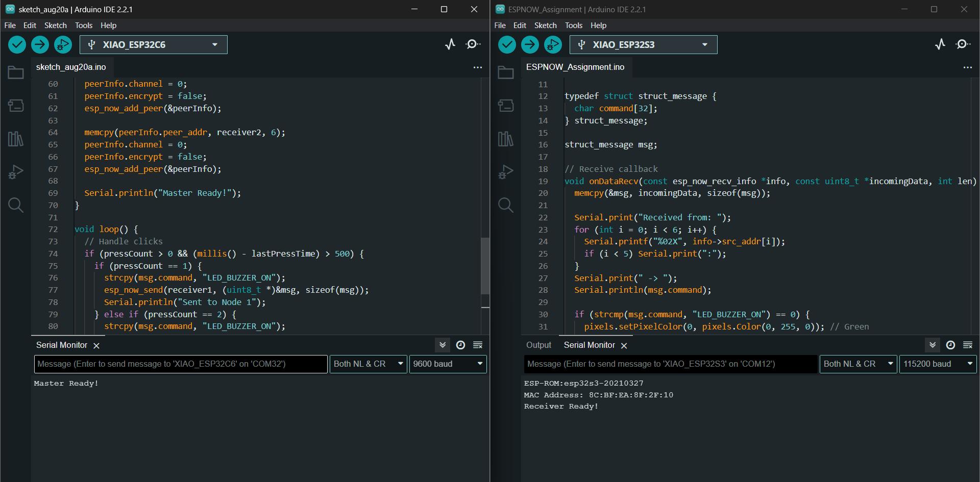The width and height of the screenshot is (980, 482).
Task: Start debugging in ESPNOW_Assignment window
Action: click(553, 45)
